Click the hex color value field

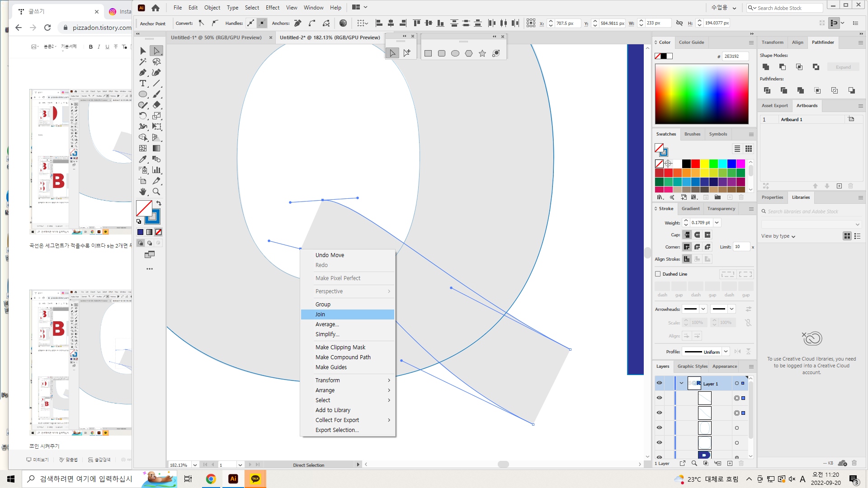point(735,56)
